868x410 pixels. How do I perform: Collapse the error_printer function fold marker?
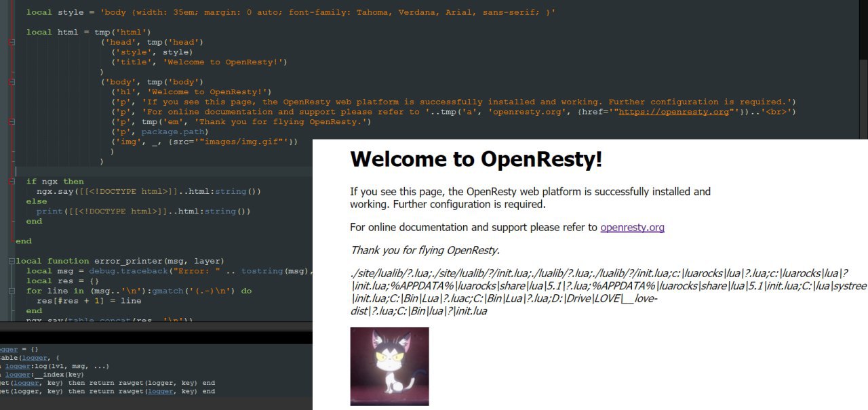pyautogui.click(x=12, y=261)
